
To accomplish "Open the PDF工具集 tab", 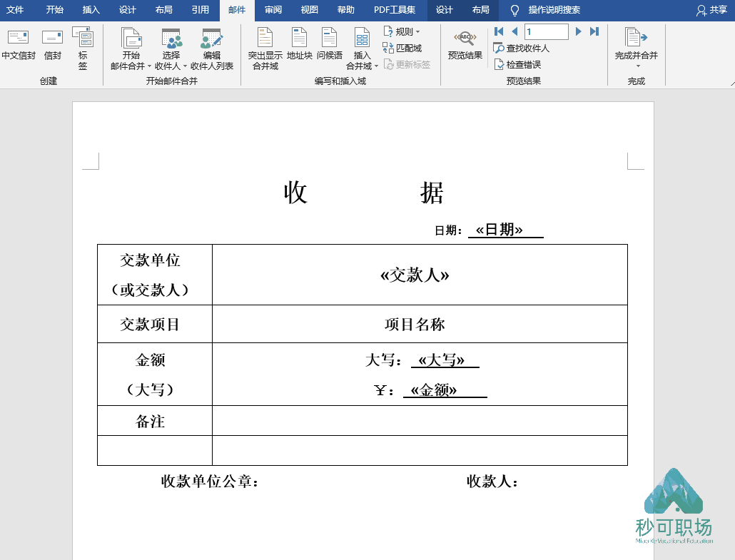I will tap(395, 10).
